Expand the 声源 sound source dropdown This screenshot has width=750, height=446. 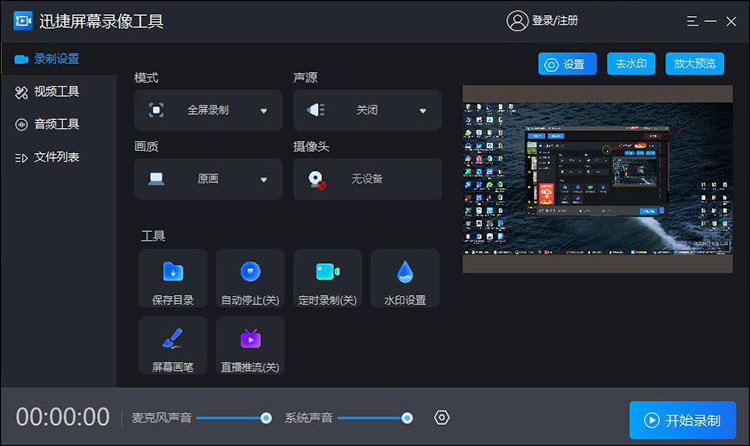click(x=367, y=110)
